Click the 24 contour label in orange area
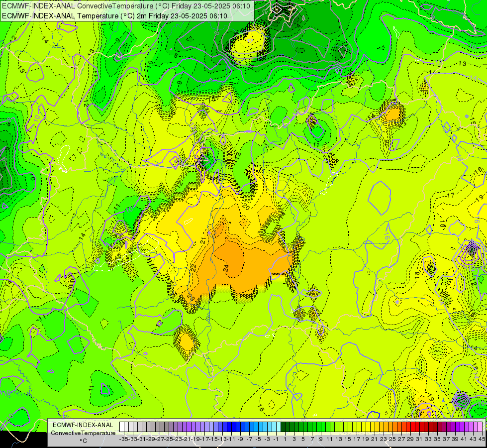 pos(226,268)
